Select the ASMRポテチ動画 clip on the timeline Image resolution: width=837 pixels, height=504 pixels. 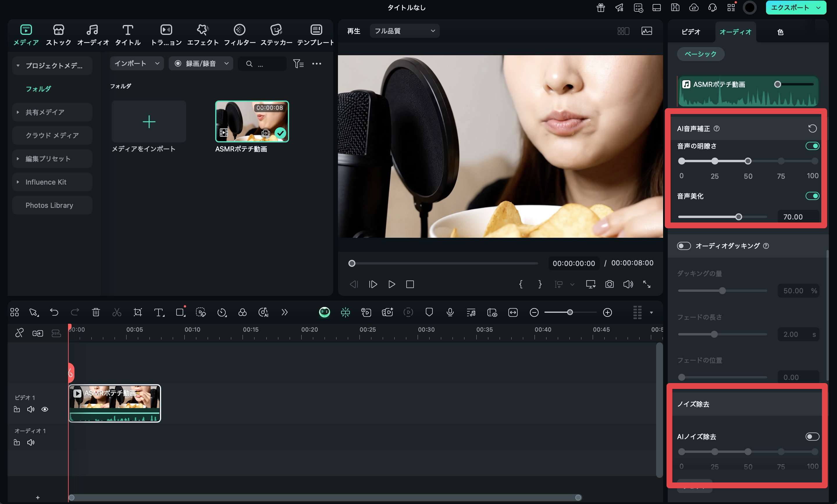point(115,403)
